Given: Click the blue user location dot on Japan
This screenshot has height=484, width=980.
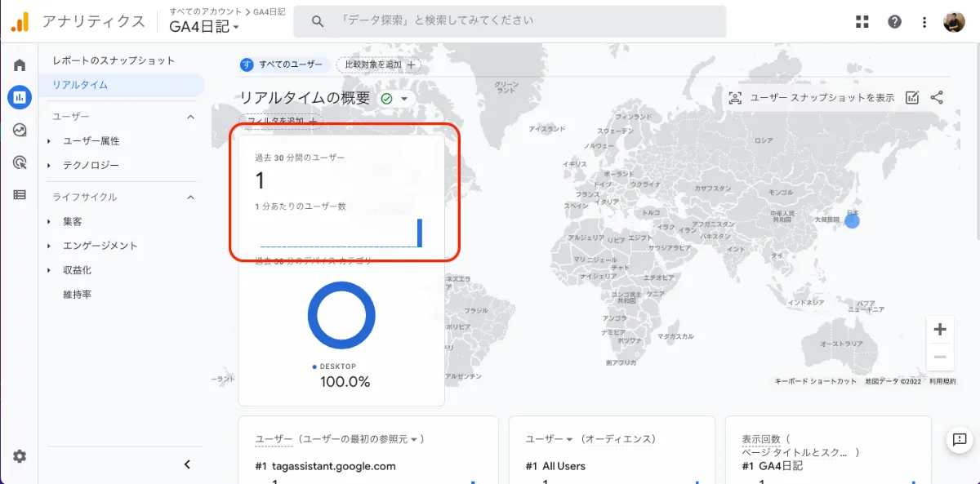Looking at the screenshot, I should pyautogui.click(x=852, y=220).
